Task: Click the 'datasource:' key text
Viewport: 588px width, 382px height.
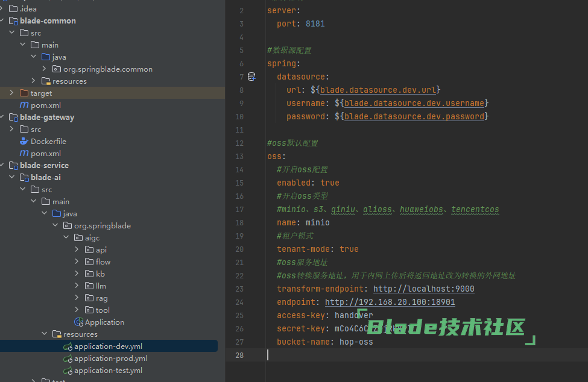Action: click(303, 77)
